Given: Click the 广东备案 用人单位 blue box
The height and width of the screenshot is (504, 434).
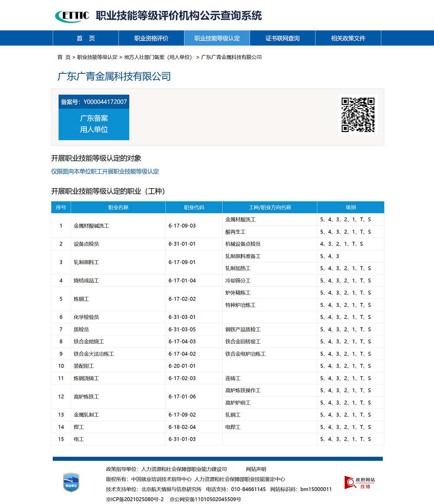Looking at the screenshot, I should [x=94, y=124].
